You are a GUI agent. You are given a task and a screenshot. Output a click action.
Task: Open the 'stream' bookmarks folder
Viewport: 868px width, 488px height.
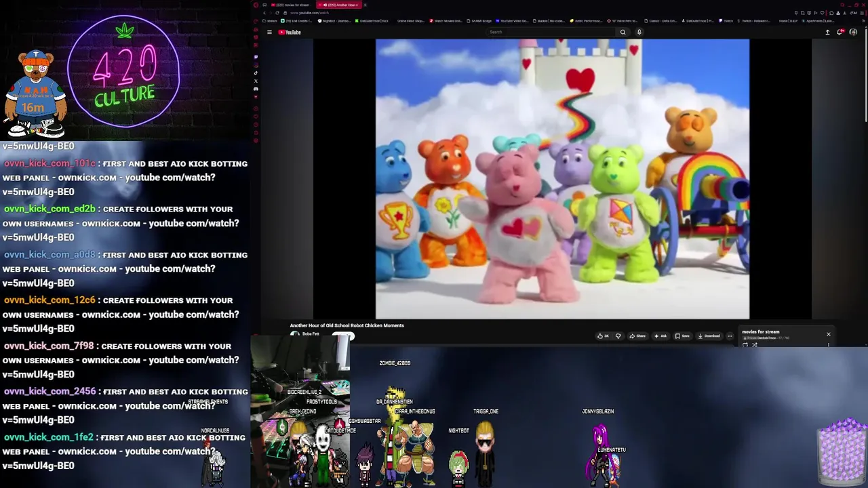pos(269,21)
